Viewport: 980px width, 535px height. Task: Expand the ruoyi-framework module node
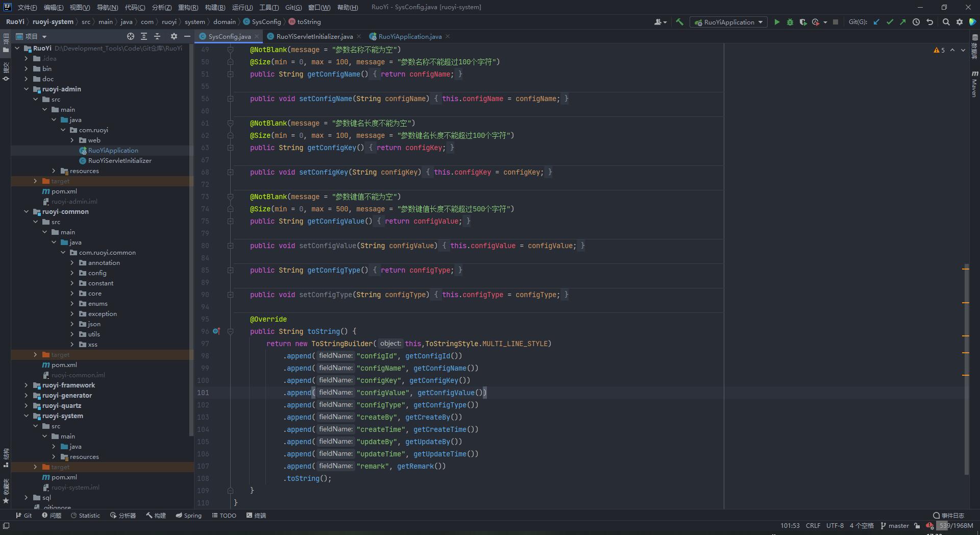(27, 385)
